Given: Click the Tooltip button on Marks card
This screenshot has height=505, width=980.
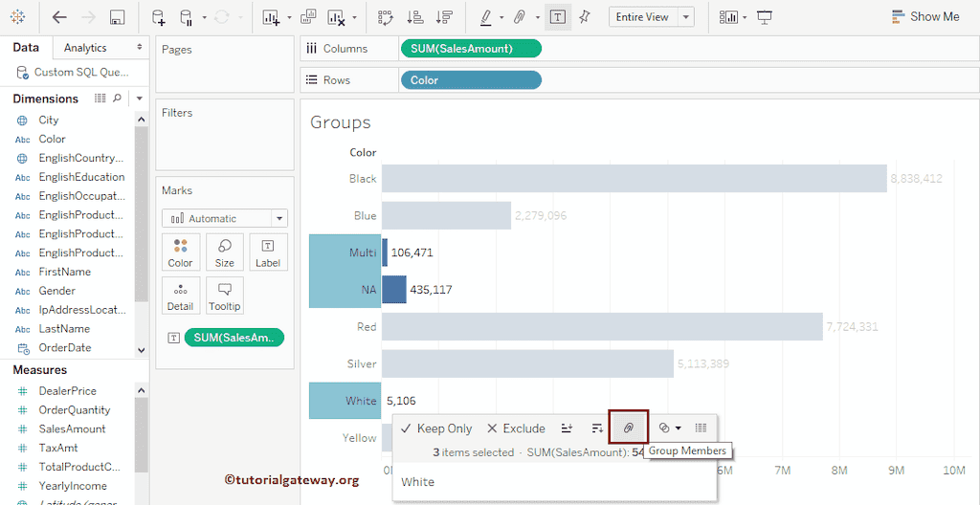Looking at the screenshot, I should pos(224,296).
